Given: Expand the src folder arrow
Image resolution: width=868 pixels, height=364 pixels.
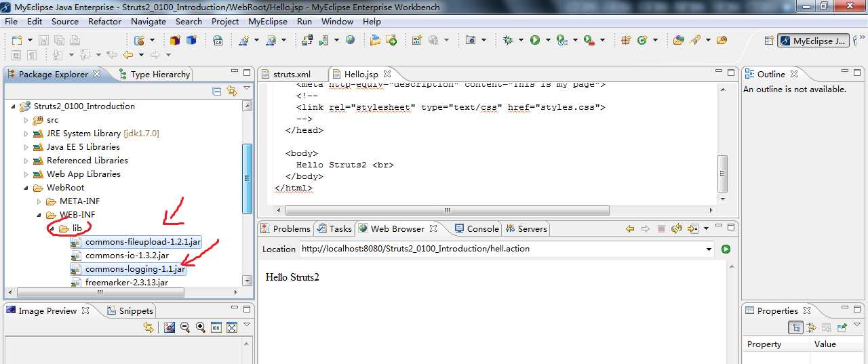Looking at the screenshot, I should [26, 120].
